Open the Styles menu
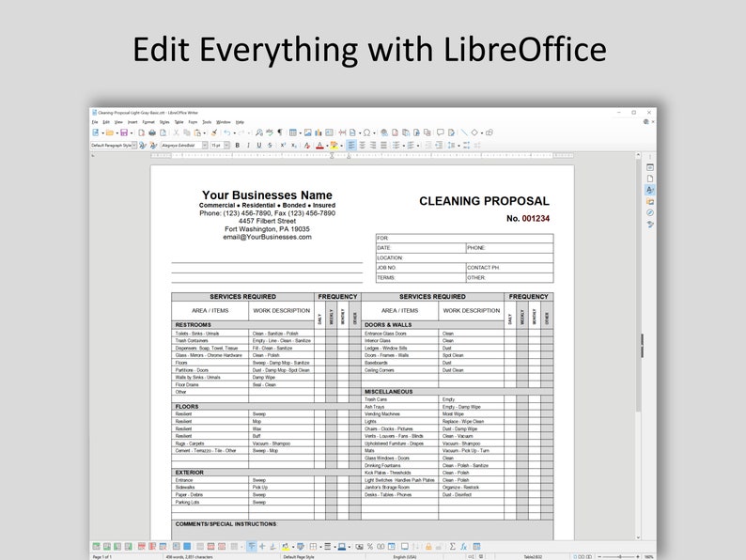 164,122
